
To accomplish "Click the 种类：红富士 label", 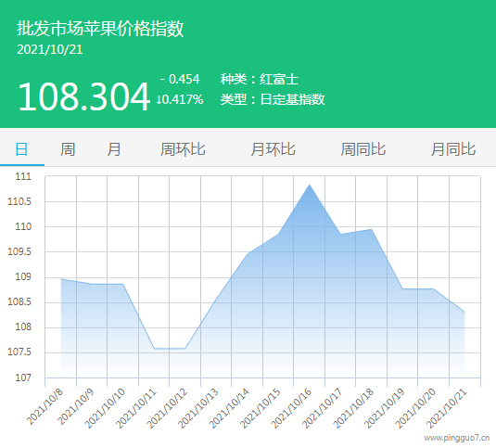I will 260,79.
